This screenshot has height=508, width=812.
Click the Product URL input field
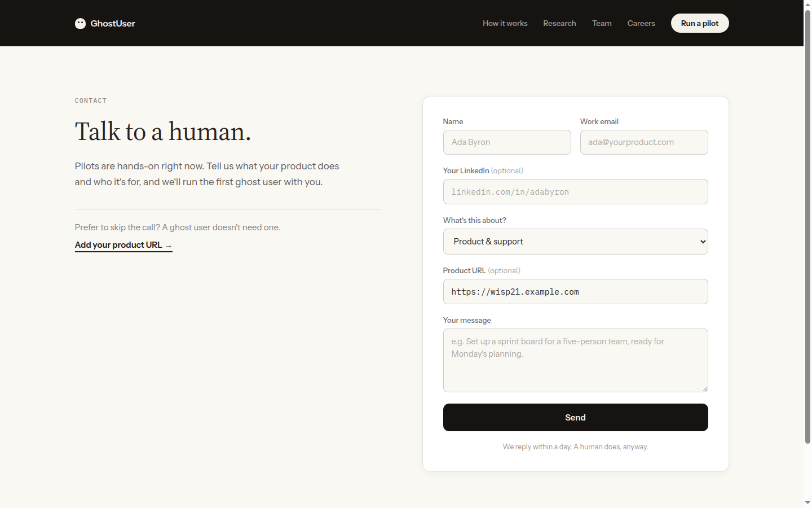(575, 292)
